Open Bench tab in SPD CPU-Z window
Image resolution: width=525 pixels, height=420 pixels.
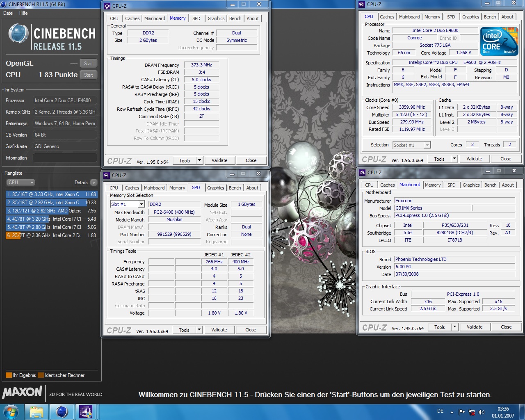coord(235,188)
